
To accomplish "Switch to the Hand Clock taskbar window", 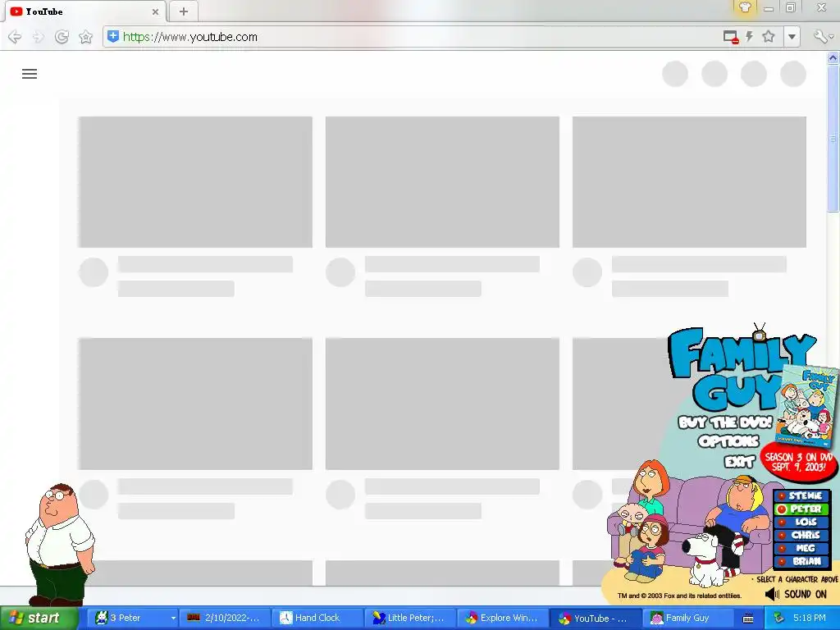I will tap(317, 618).
